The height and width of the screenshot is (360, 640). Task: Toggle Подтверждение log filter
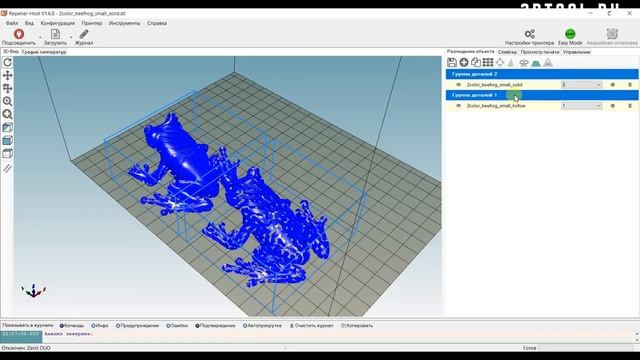pos(215,326)
